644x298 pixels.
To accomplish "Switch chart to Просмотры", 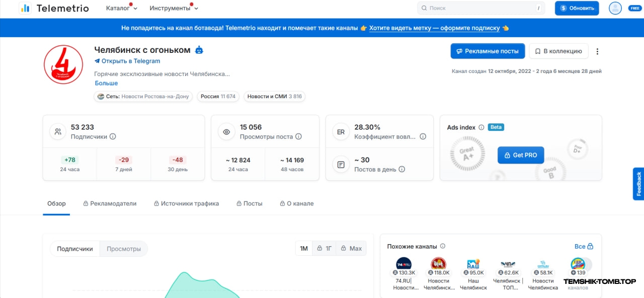I will click(x=124, y=249).
